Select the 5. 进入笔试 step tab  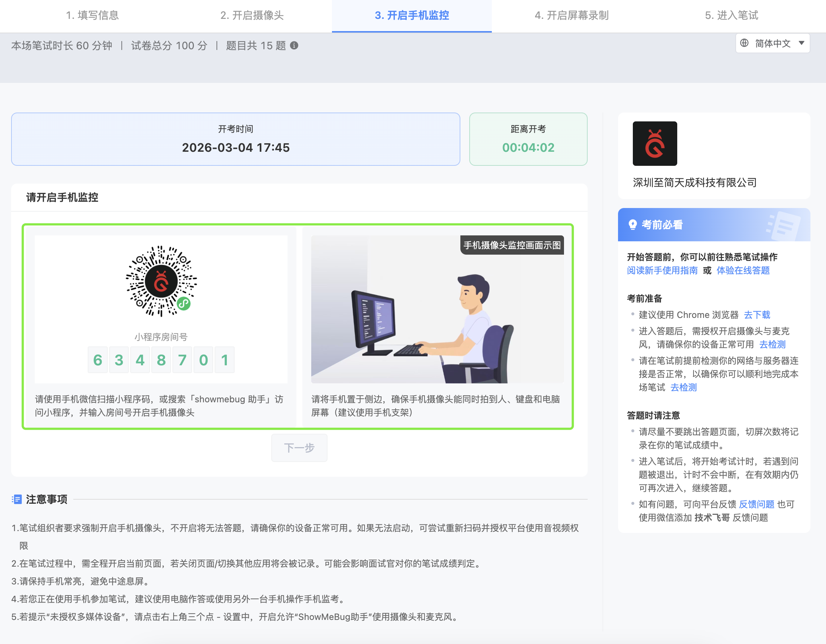[x=731, y=16]
